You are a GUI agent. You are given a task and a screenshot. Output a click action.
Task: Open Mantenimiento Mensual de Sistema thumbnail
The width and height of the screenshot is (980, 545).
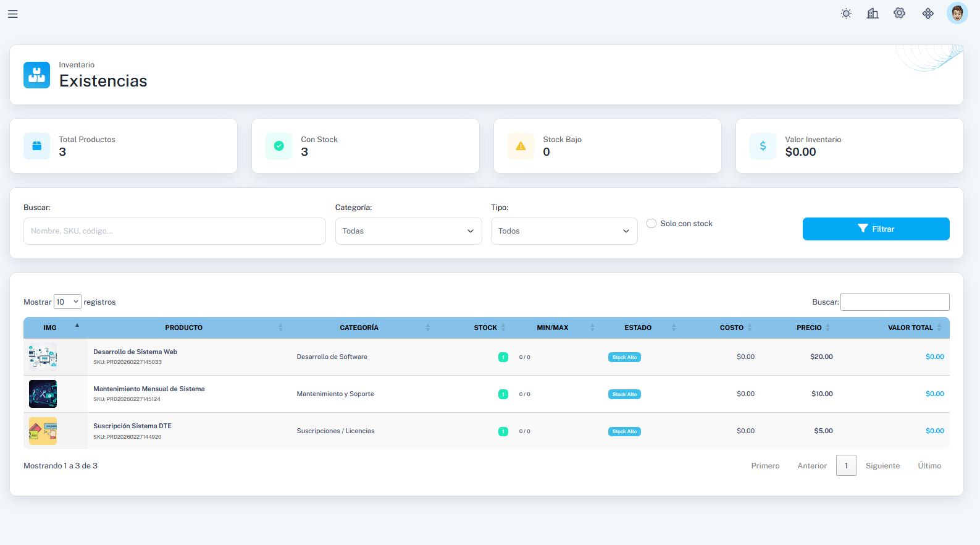[43, 394]
